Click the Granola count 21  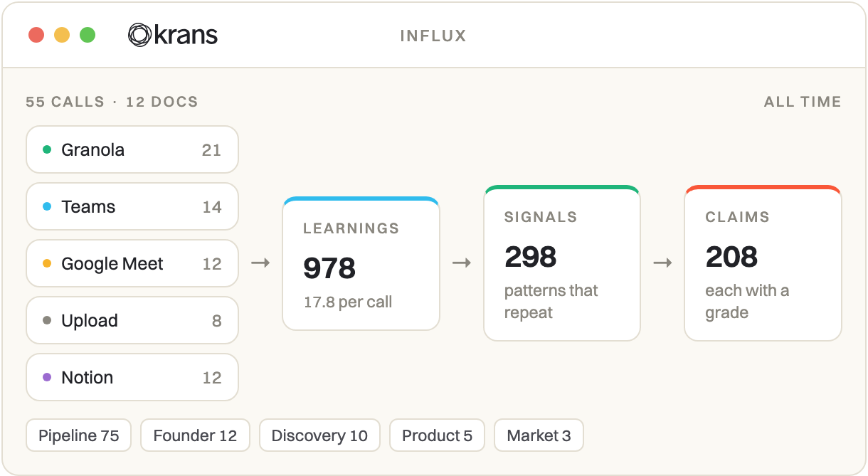click(x=211, y=150)
